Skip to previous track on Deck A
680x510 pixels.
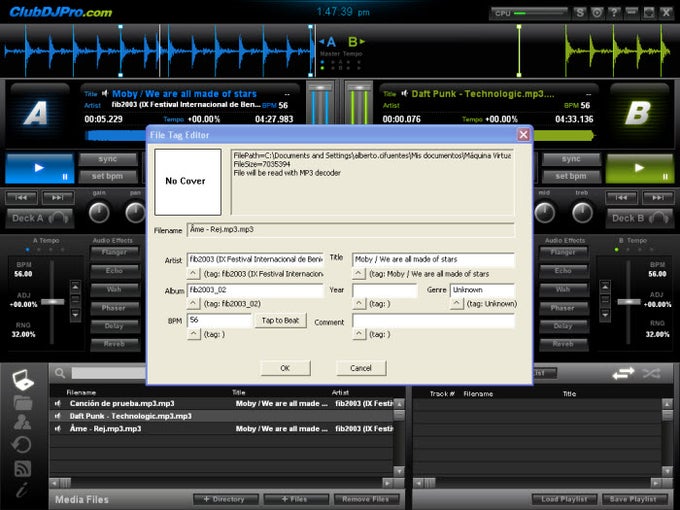point(21,198)
